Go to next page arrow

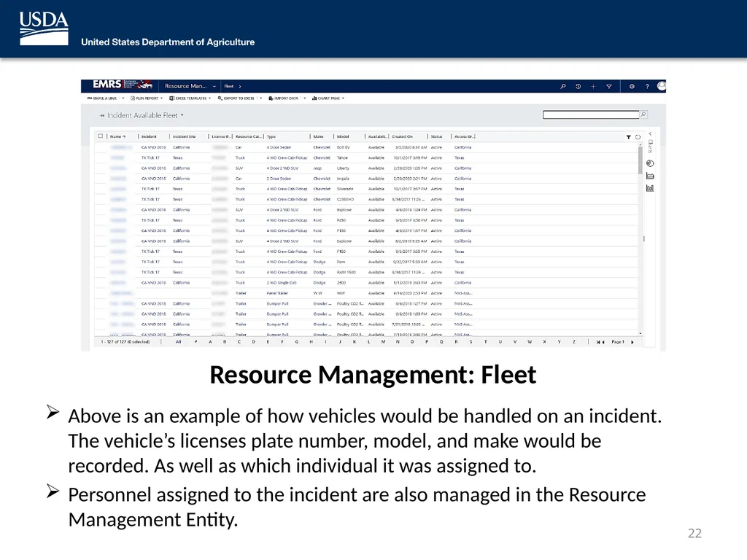coord(632,342)
